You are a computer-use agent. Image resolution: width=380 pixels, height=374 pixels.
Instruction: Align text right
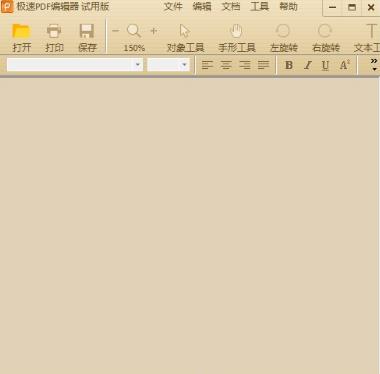[x=245, y=65]
